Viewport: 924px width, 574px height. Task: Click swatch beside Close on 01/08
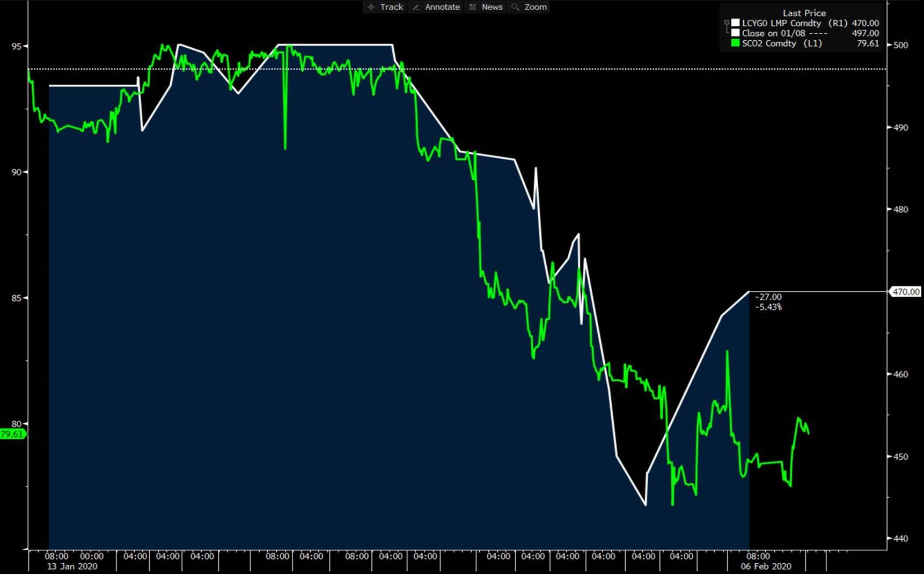(735, 33)
